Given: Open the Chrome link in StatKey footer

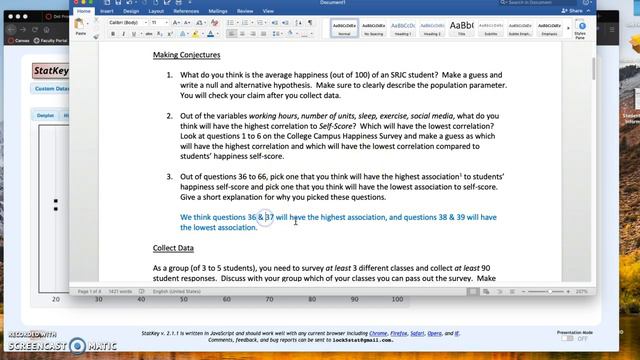Looking at the screenshot, I should pos(378,333).
